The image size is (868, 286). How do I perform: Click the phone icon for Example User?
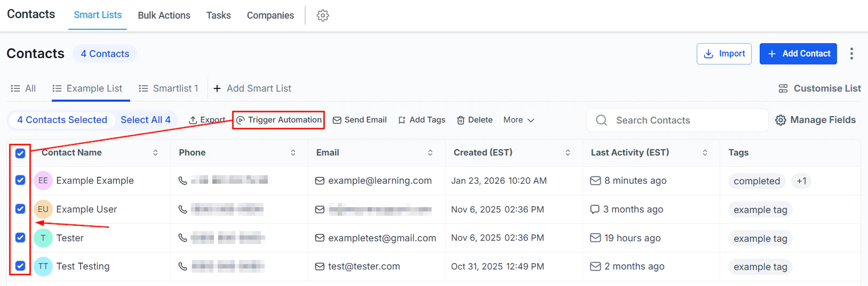(182, 209)
